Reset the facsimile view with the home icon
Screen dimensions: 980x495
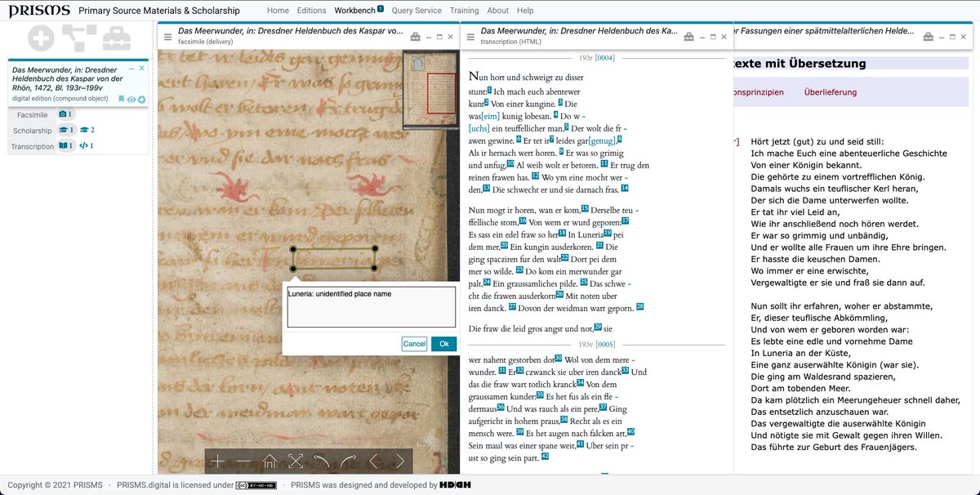pyautogui.click(x=269, y=462)
